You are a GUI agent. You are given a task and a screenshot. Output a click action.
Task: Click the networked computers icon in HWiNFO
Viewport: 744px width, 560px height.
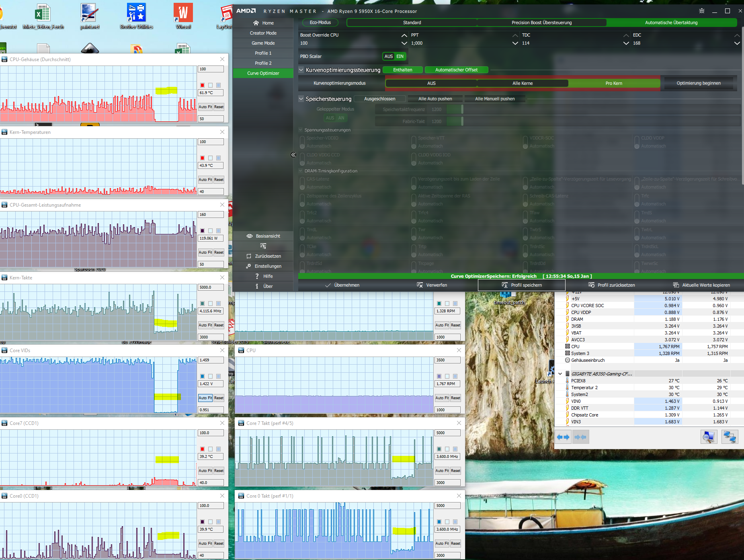(730, 437)
